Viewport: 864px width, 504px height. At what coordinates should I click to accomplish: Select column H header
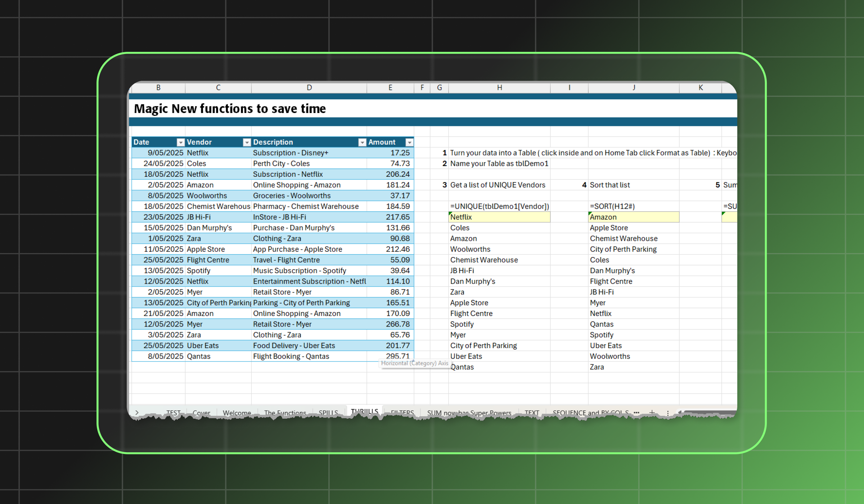coord(499,87)
